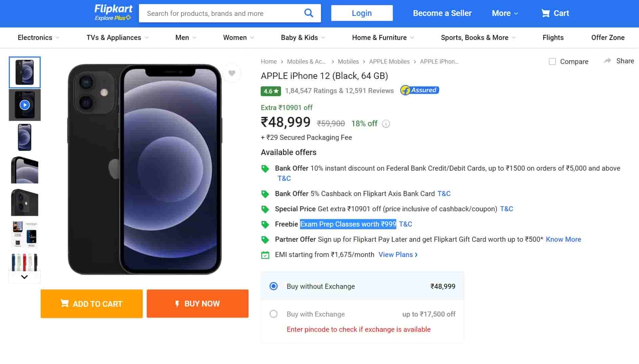The image size is (639, 364).
Task: Open the shopping Cart
Action: click(555, 13)
